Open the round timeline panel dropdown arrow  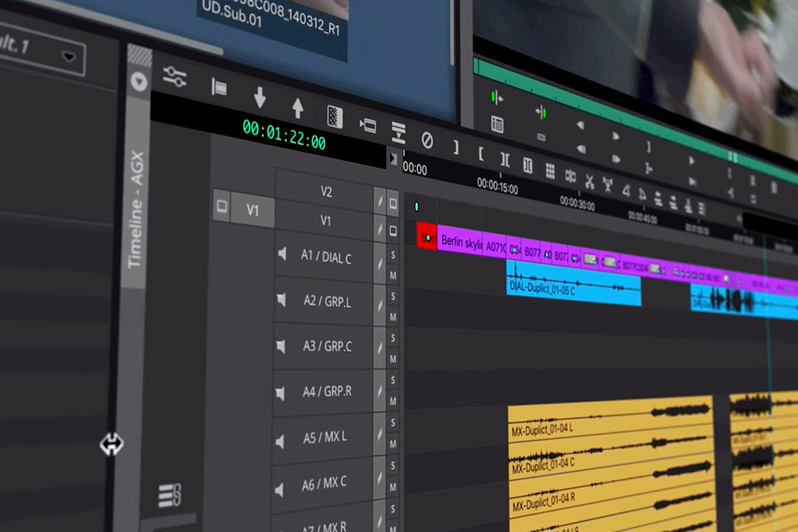[x=139, y=82]
